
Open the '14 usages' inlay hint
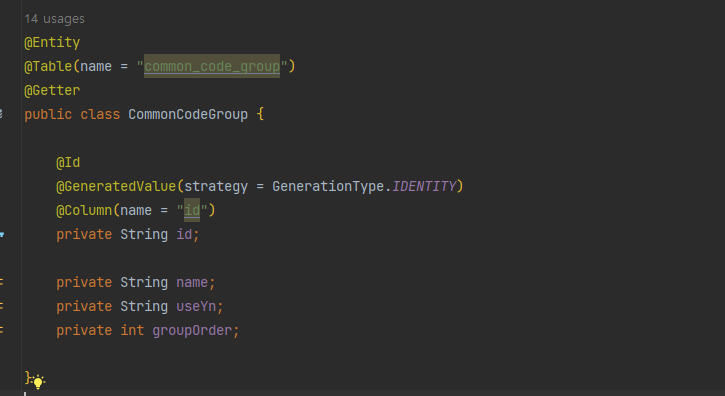[x=55, y=19]
